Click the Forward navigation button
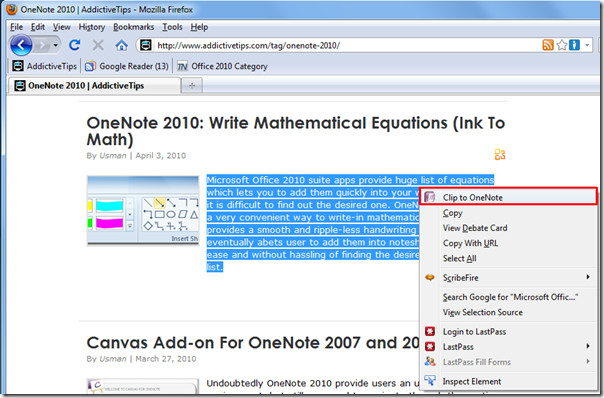This screenshot has width=604, height=398. 42,45
